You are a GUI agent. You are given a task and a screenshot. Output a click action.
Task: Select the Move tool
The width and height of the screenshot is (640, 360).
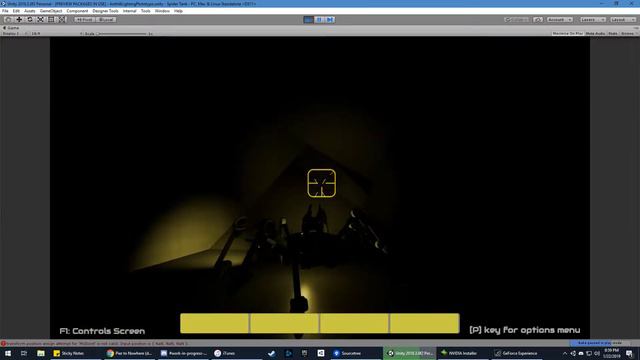(19, 20)
